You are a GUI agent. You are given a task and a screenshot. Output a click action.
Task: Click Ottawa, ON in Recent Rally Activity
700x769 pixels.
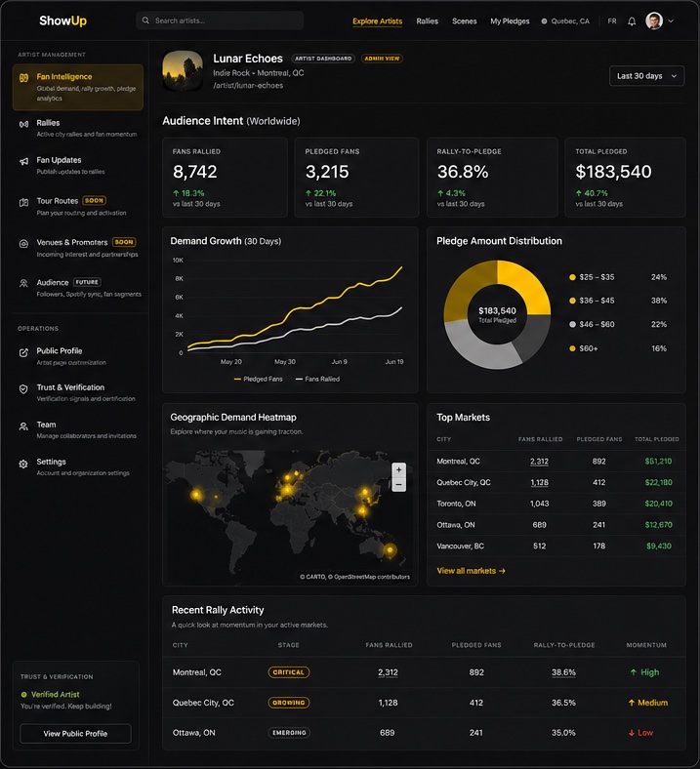coord(193,733)
